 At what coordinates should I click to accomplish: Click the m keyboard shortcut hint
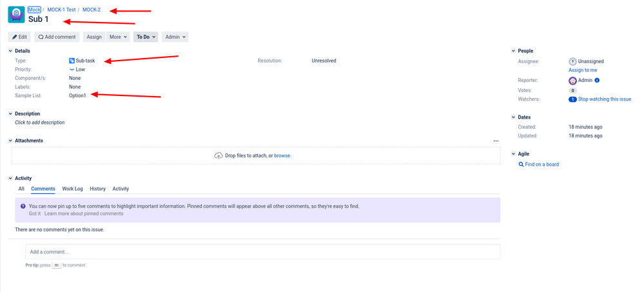tap(57, 266)
